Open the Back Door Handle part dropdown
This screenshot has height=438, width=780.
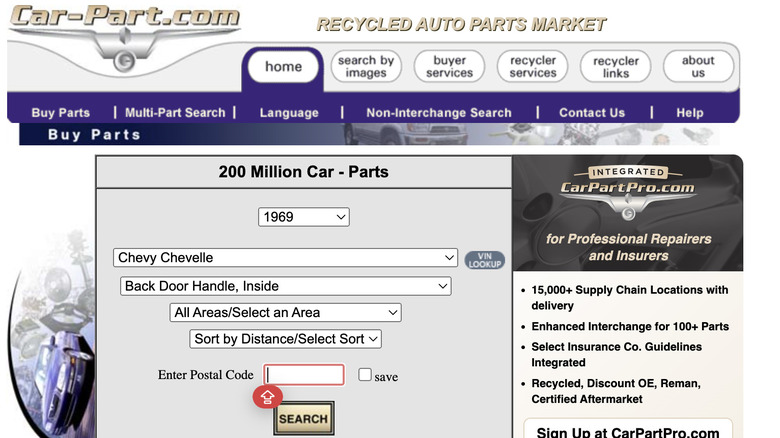(285, 286)
